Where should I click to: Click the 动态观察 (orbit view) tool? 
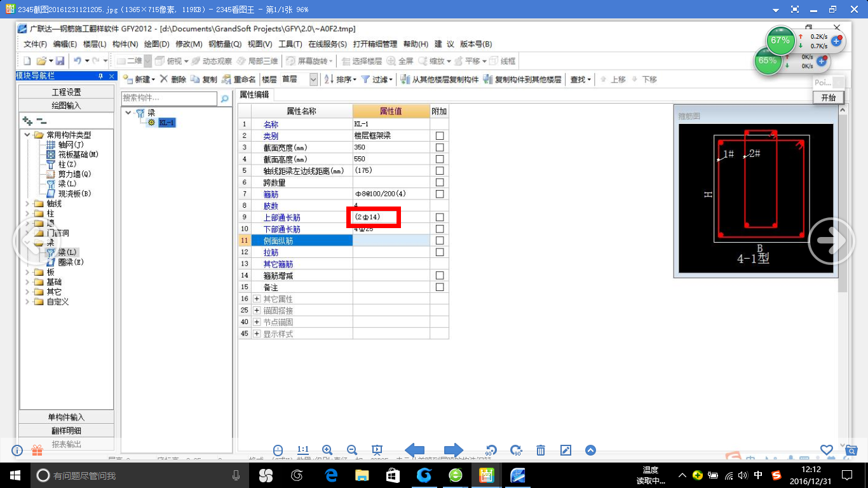[x=212, y=61]
